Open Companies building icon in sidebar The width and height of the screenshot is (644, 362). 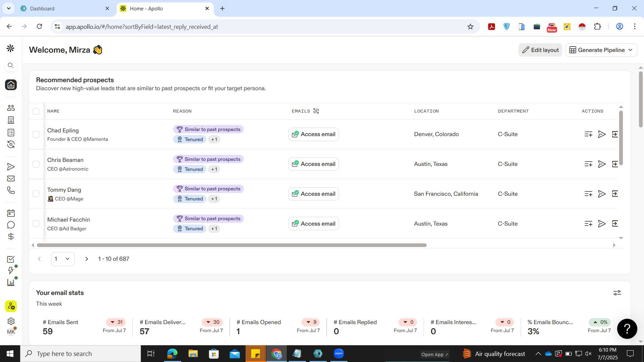click(11, 120)
